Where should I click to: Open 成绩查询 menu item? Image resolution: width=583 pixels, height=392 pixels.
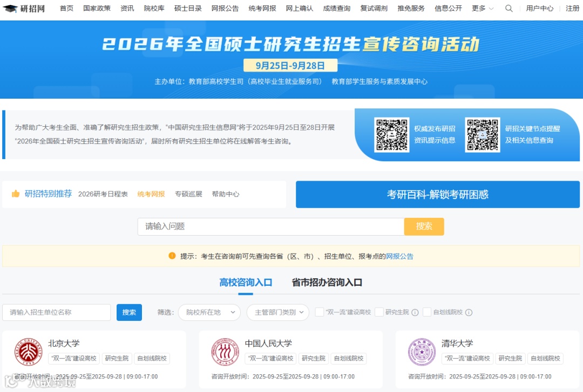(x=336, y=8)
